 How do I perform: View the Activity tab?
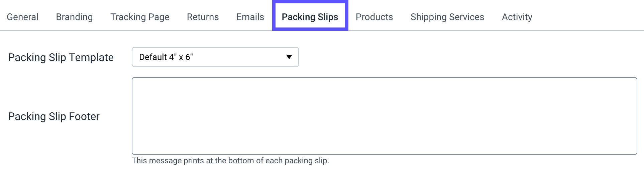pos(517,17)
